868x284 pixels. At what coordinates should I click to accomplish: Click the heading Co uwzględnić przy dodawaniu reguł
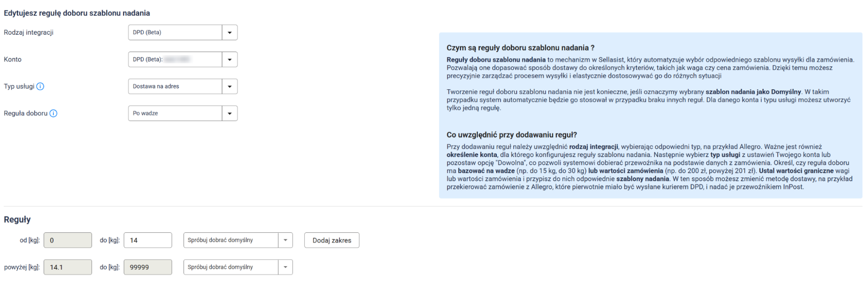tap(512, 135)
